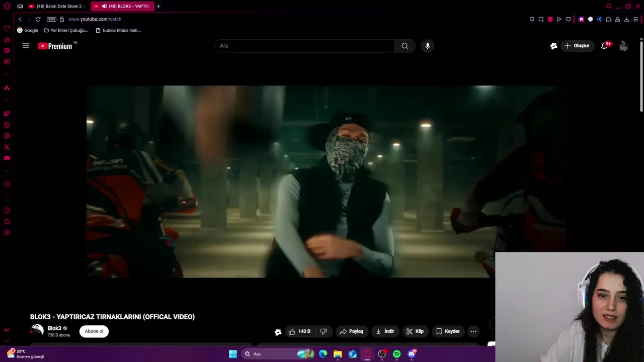Search tabs with browser magnifier icon

[609, 6]
